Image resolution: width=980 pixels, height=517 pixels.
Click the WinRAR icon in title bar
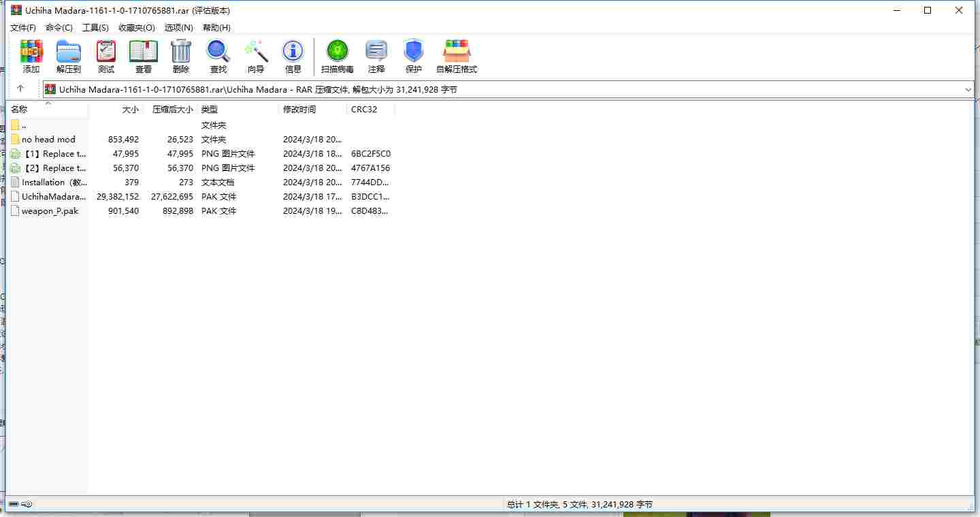(16, 10)
